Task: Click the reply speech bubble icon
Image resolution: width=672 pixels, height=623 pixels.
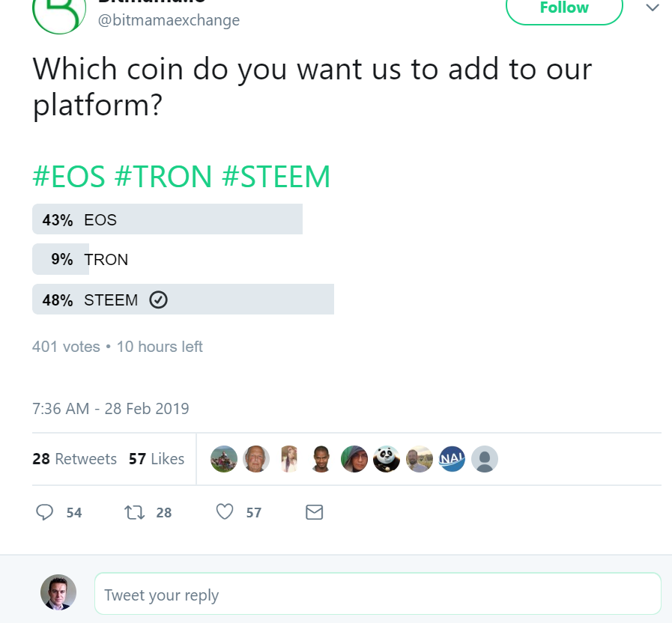Action: [x=45, y=512]
